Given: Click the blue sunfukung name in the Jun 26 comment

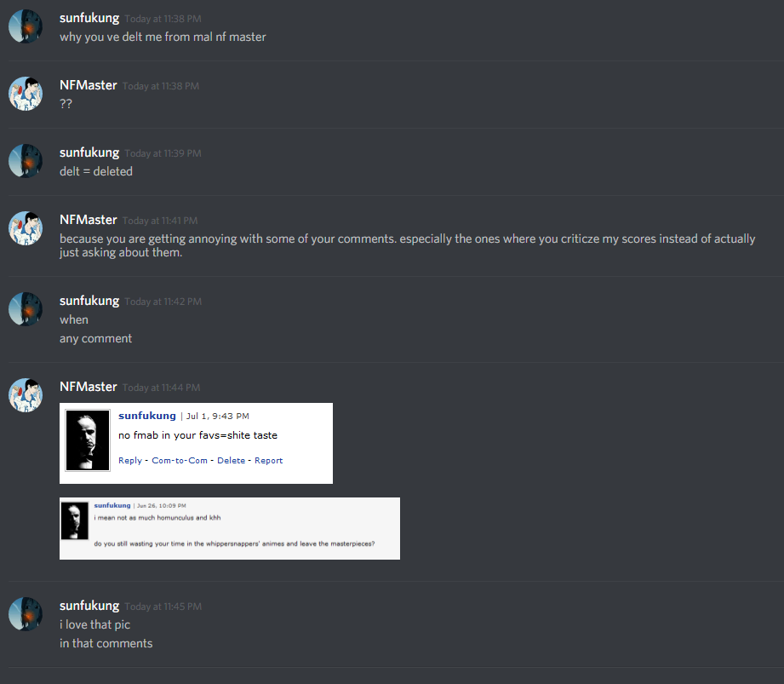Looking at the screenshot, I should pos(112,505).
